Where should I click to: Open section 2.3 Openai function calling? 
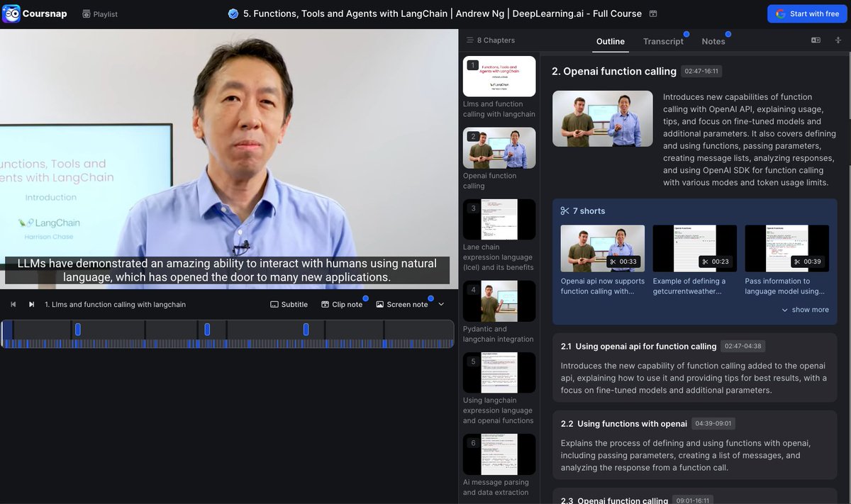click(614, 500)
